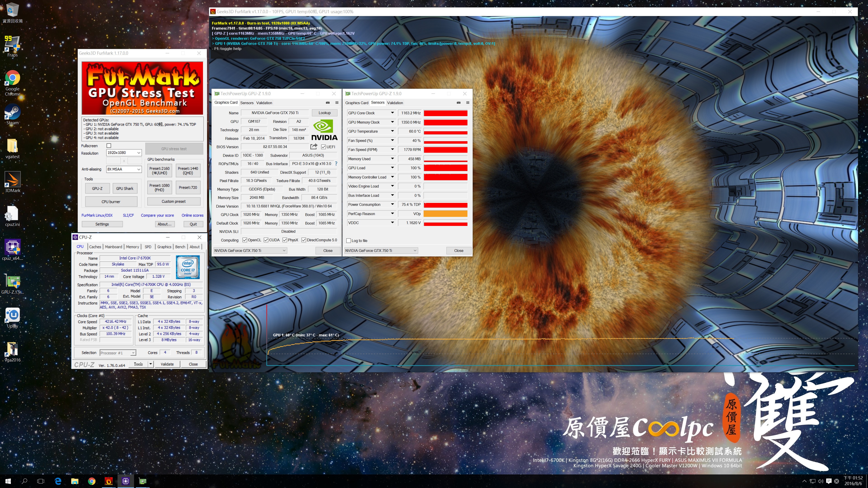The image size is (868, 488).
Task: Click the Compare your score link
Action: click(x=157, y=216)
